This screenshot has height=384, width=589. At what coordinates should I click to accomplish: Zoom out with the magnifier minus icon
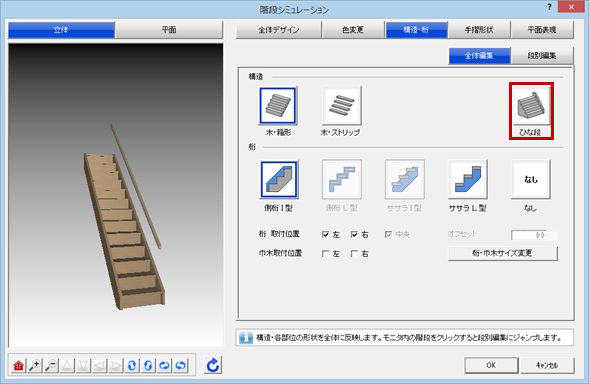click(51, 365)
